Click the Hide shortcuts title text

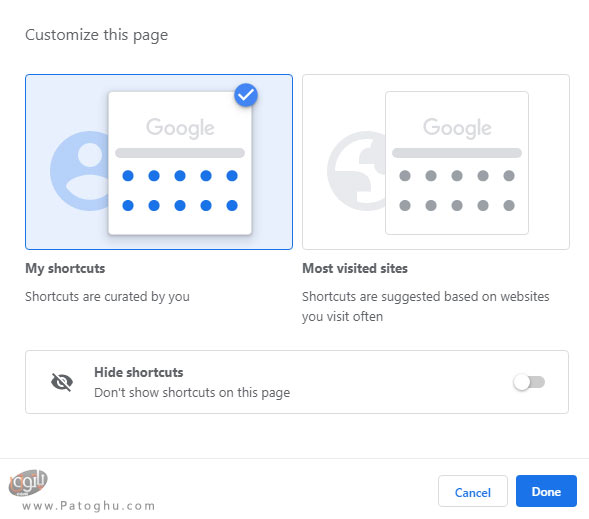click(139, 373)
